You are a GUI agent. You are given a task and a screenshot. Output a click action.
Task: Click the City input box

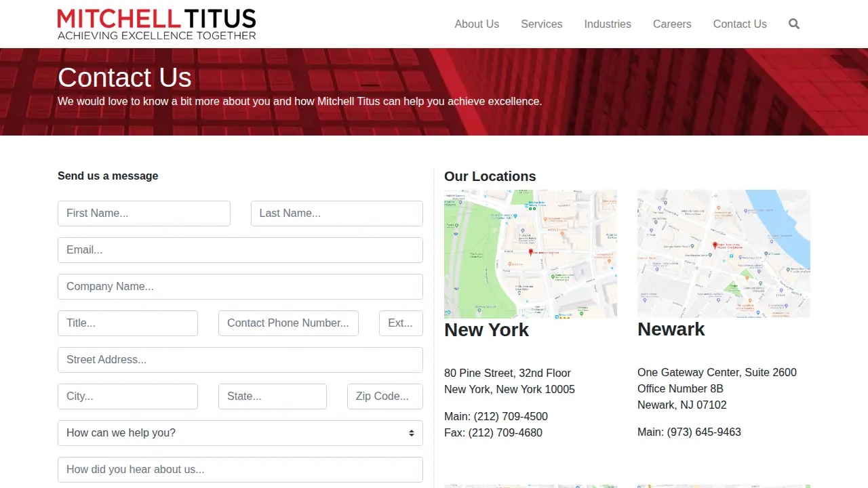pyautogui.click(x=127, y=396)
